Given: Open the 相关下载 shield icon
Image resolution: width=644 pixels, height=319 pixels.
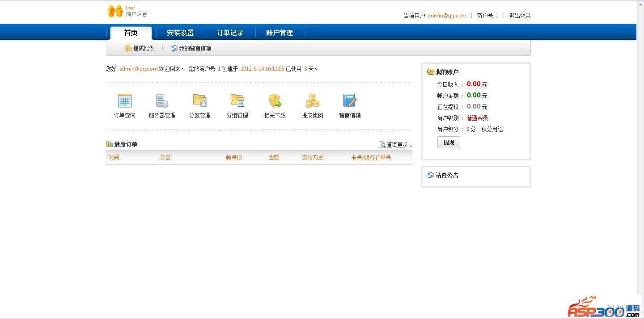Looking at the screenshot, I should tap(275, 101).
